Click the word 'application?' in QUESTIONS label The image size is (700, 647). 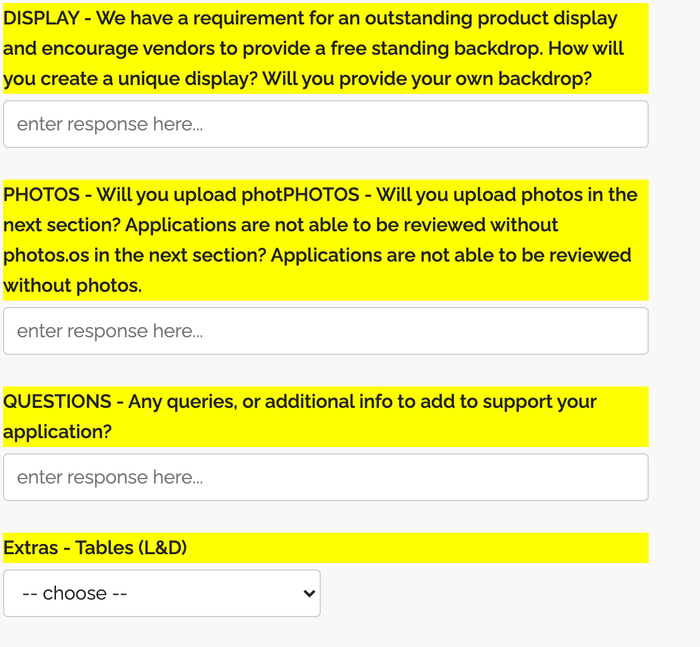tap(57, 432)
